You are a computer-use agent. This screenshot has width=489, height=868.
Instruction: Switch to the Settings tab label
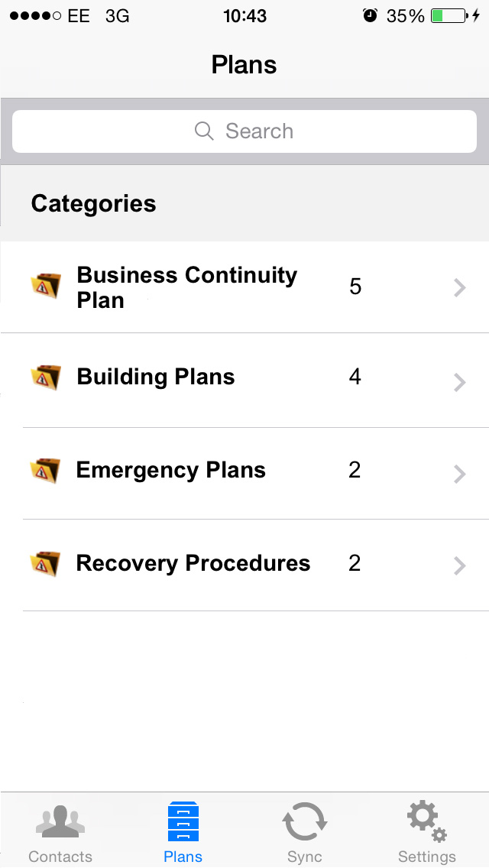(x=427, y=857)
